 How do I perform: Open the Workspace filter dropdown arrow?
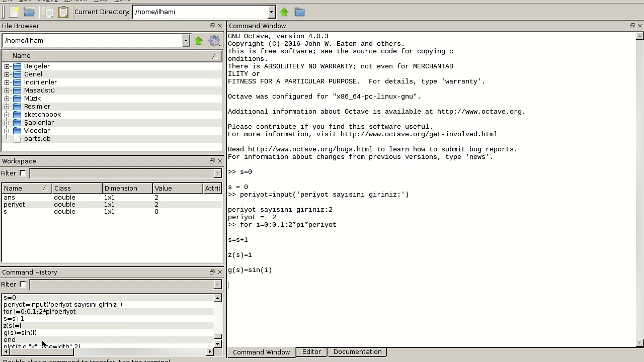tap(217, 173)
